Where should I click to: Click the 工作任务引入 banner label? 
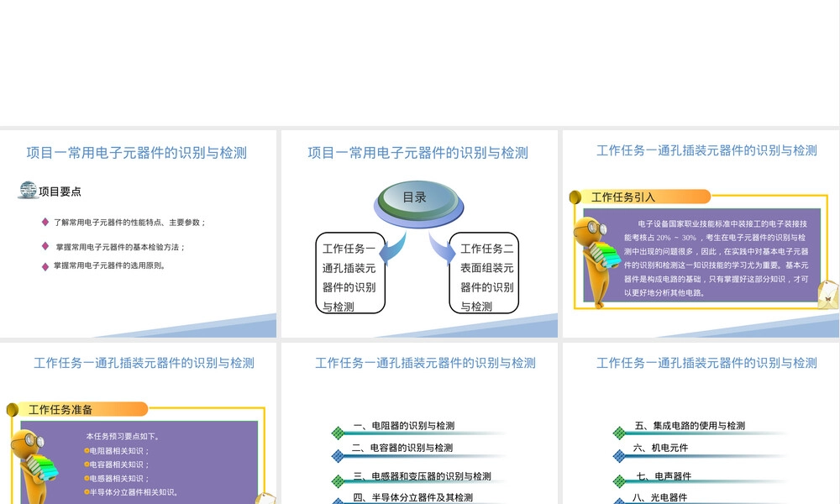point(623,197)
